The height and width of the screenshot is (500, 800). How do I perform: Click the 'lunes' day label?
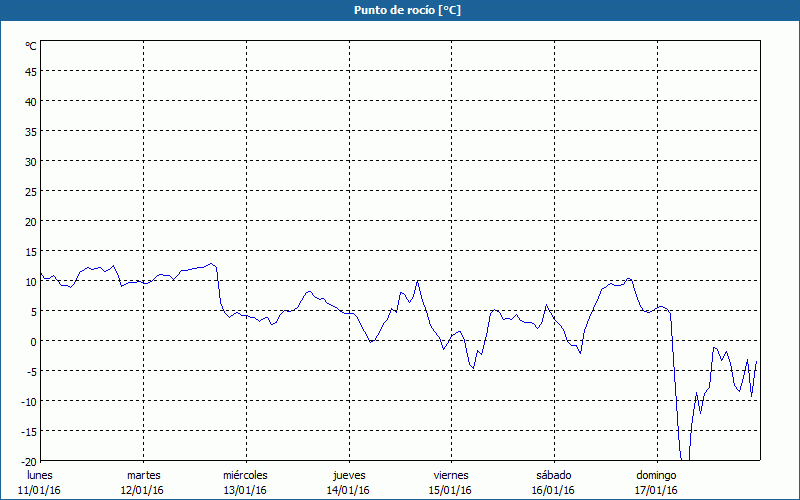40,475
